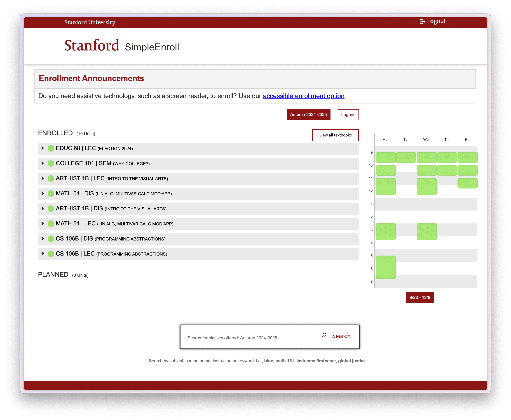Click Tuesday 9 AM calendar block
Screen dimensions: 511x420
tap(406, 157)
